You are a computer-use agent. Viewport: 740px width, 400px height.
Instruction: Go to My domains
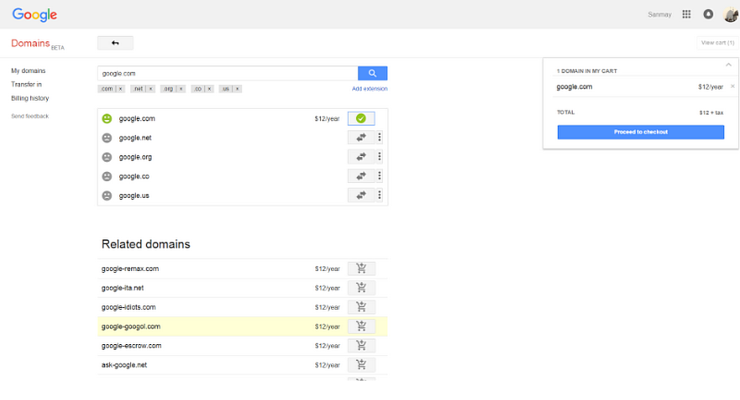[28, 71]
